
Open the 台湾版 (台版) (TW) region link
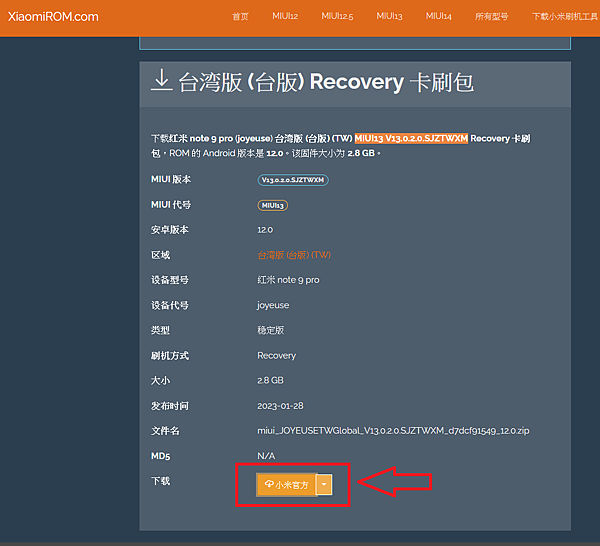(x=294, y=255)
